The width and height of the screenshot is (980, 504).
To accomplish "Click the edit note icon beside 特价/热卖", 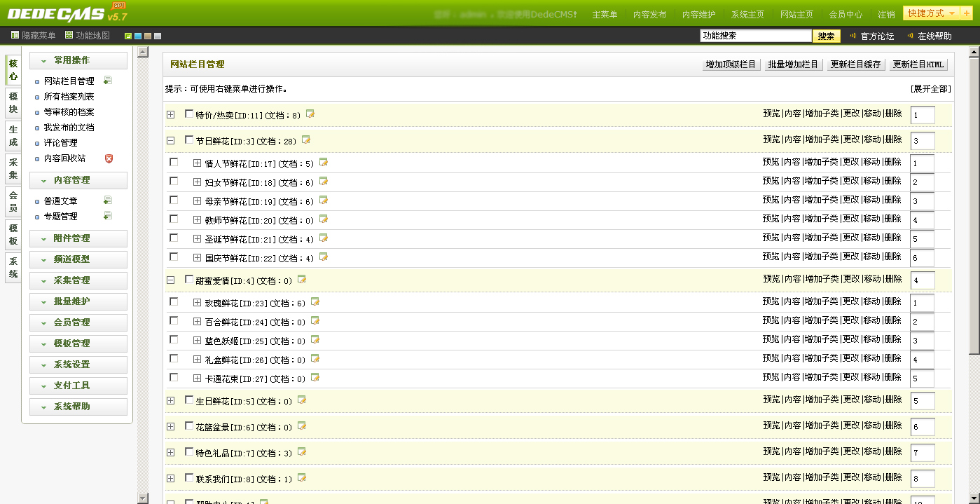I will (x=310, y=114).
